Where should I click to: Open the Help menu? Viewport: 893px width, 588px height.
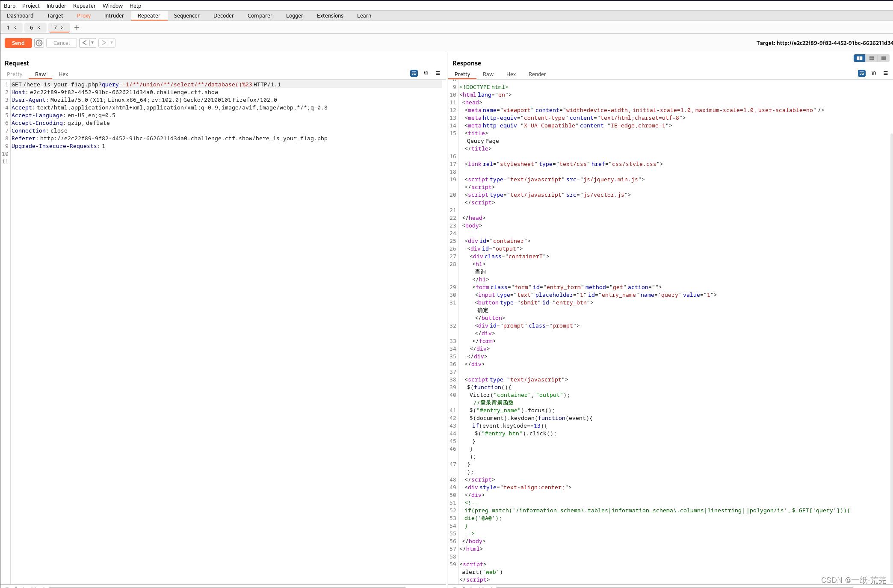click(135, 6)
